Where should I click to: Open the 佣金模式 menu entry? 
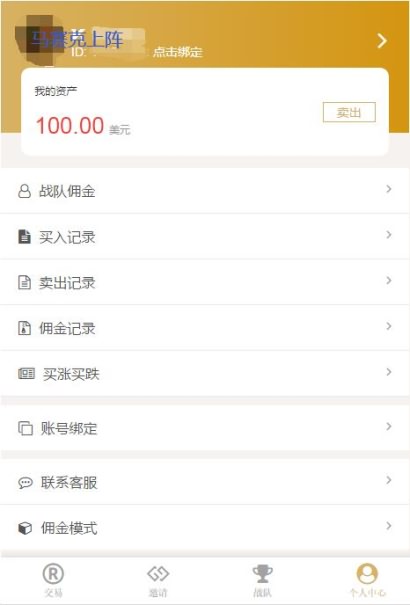point(205,527)
